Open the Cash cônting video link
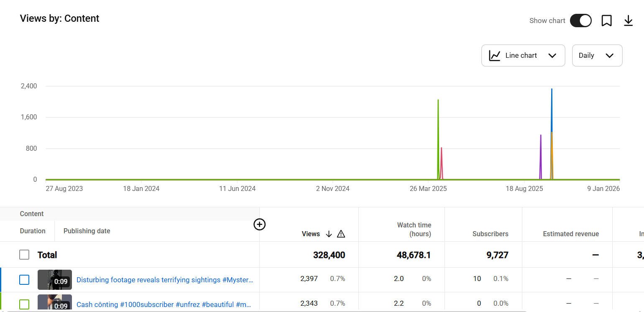644x312 pixels. pyautogui.click(x=164, y=304)
